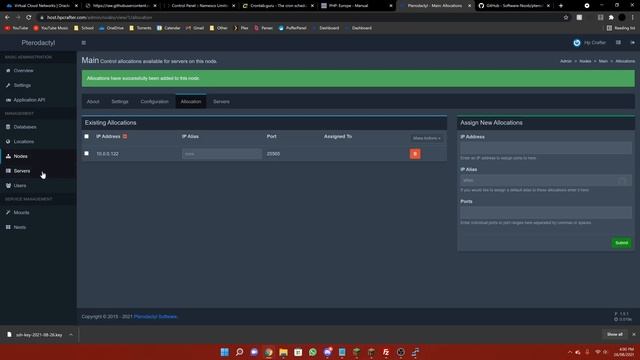640x360 pixels.
Task: Edit the IP Alias field for 10.0.0.122
Action: (x=222, y=154)
